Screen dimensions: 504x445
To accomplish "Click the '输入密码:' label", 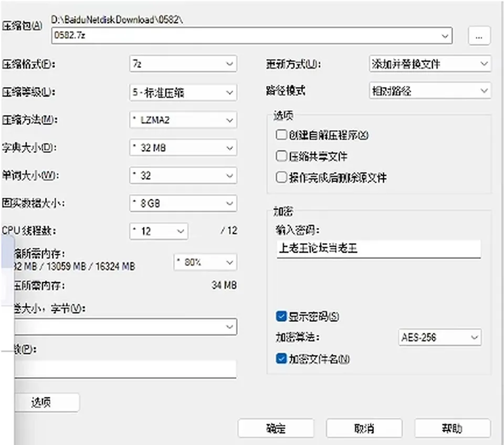I will coord(297,230).
